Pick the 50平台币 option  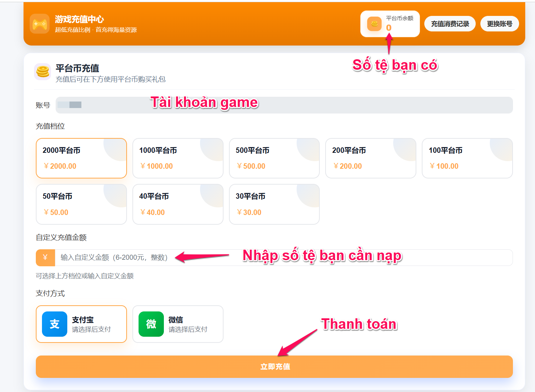point(81,204)
